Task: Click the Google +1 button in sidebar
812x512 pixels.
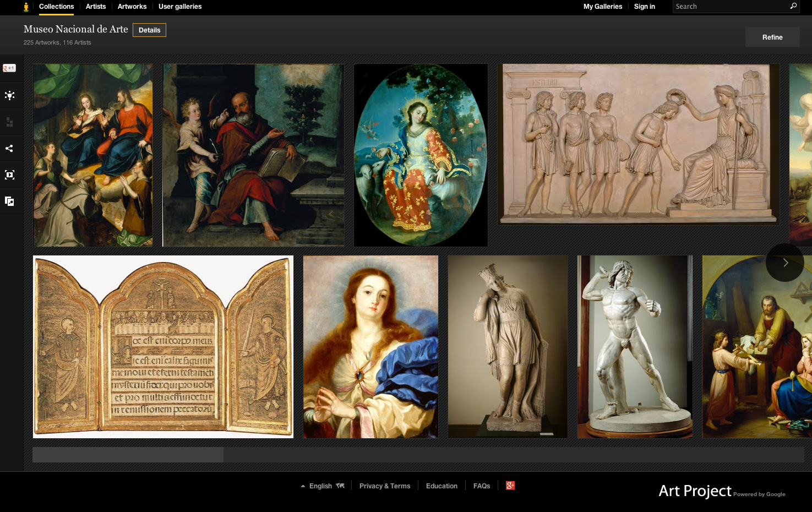Action: (x=9, y=68)
